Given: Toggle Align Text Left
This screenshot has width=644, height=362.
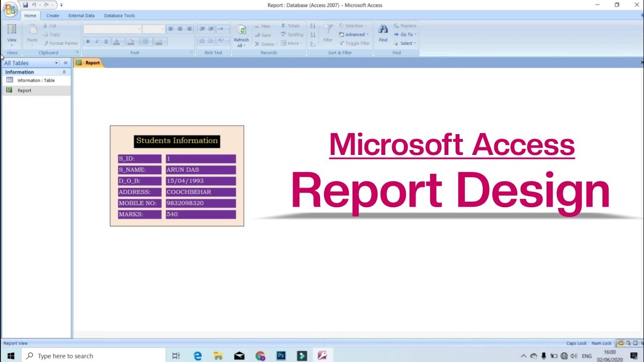Looking at the screenshot, I should [171, 29].
